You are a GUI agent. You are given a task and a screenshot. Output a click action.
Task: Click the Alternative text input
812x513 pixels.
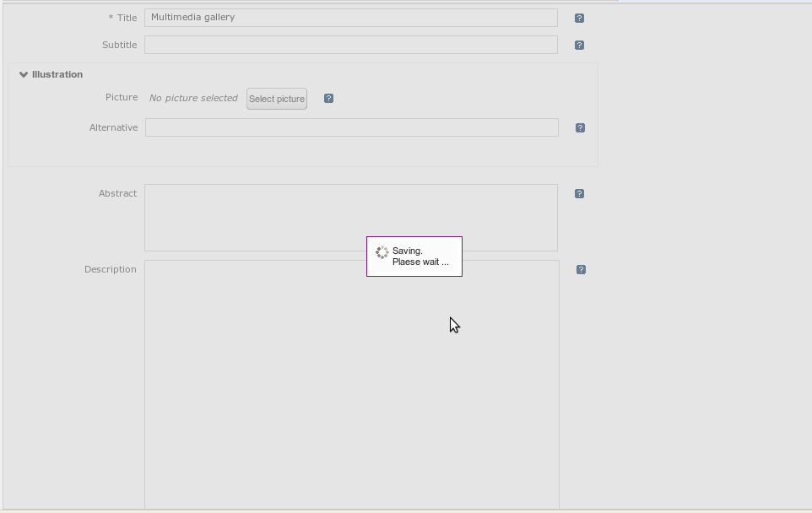click(x=351, y=127)
